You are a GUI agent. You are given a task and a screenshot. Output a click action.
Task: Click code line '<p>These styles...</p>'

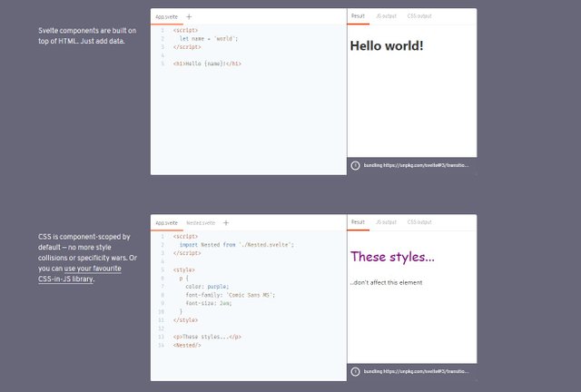pyautogui.click(x=207, y=337)
